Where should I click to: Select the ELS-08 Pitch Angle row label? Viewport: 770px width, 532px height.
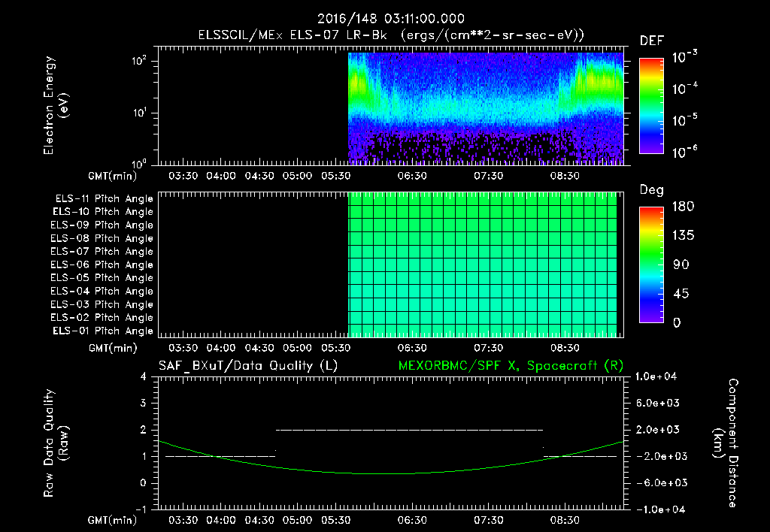[102, 238]
